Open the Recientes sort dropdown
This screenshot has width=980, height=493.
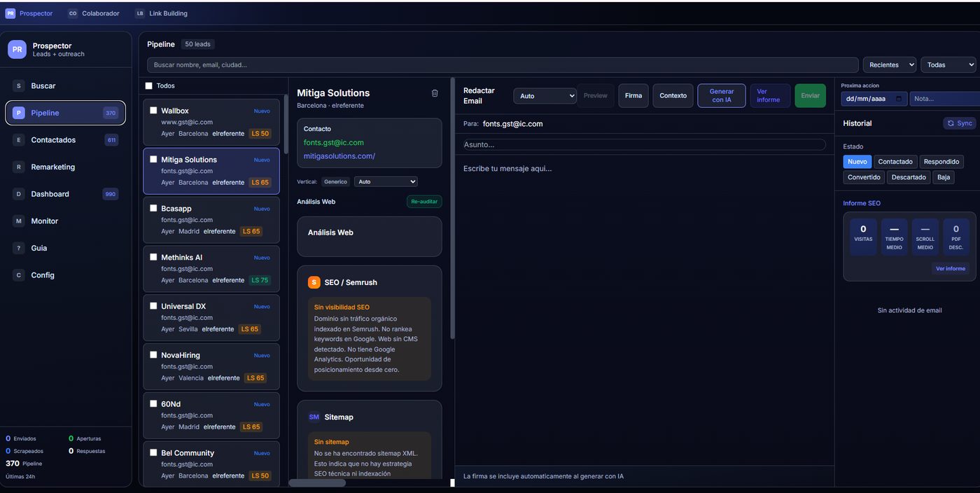[889, 64]
